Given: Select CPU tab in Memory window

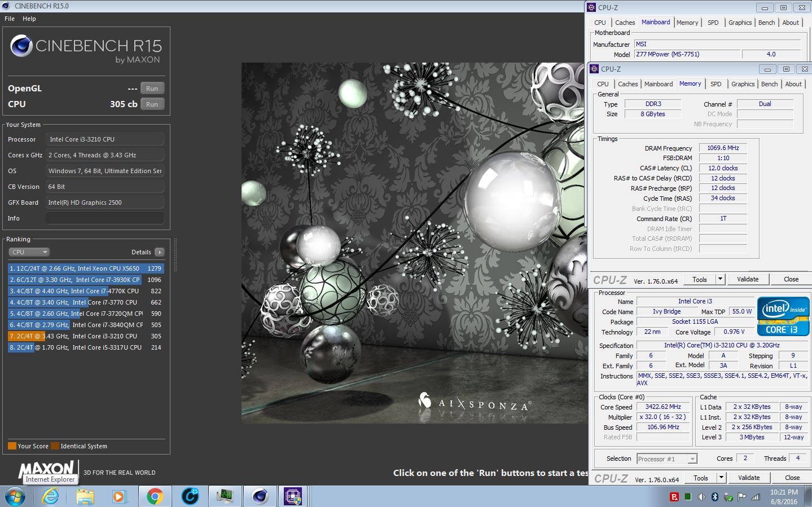Looking at the screenshot, I should [x=603, y=84].
